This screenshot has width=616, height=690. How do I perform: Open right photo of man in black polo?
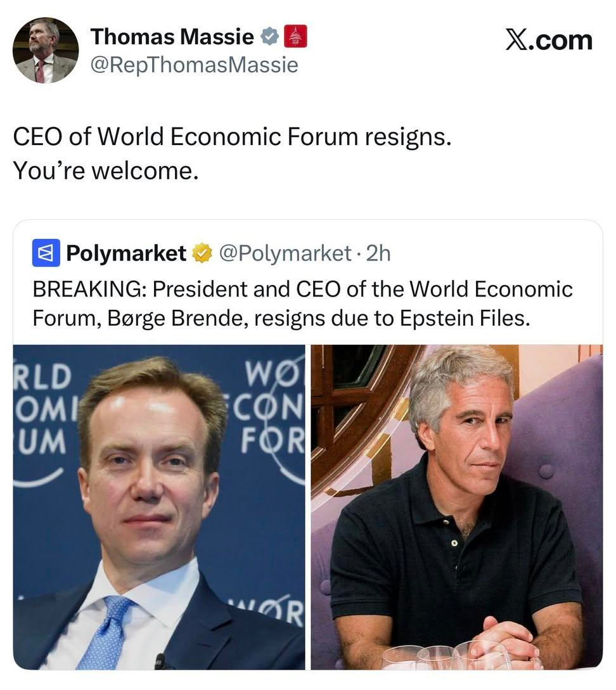point(456,507)
